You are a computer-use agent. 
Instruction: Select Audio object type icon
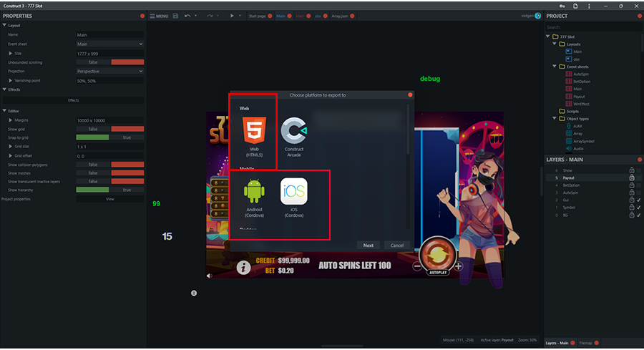tap(568, 148)
